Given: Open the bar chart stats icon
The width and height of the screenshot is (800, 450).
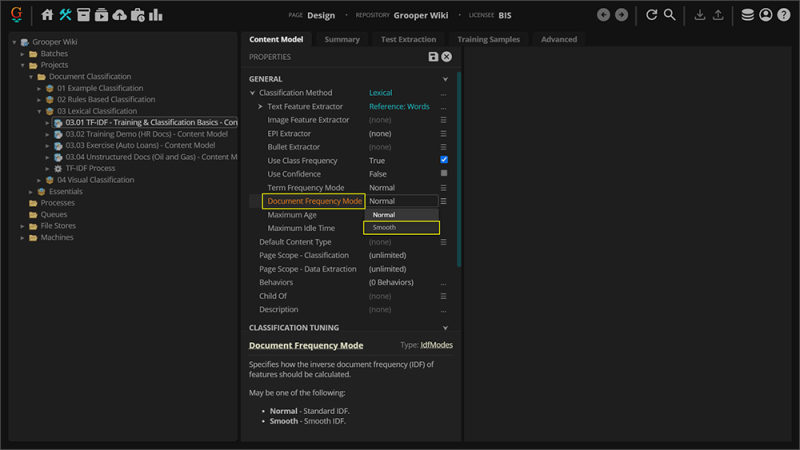Looking at the screenshot, I should [155, 15].
